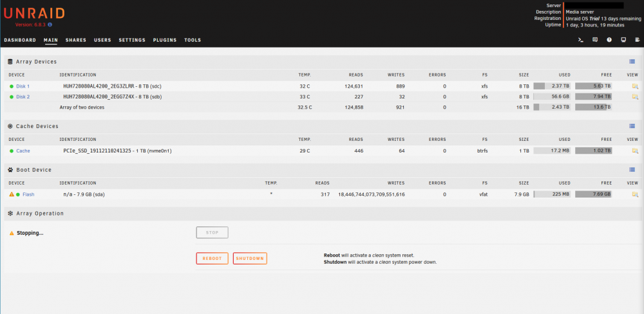This screenshot has width=644, height=314.
Task: Open the Flash device link
Action: pos(28,194)
